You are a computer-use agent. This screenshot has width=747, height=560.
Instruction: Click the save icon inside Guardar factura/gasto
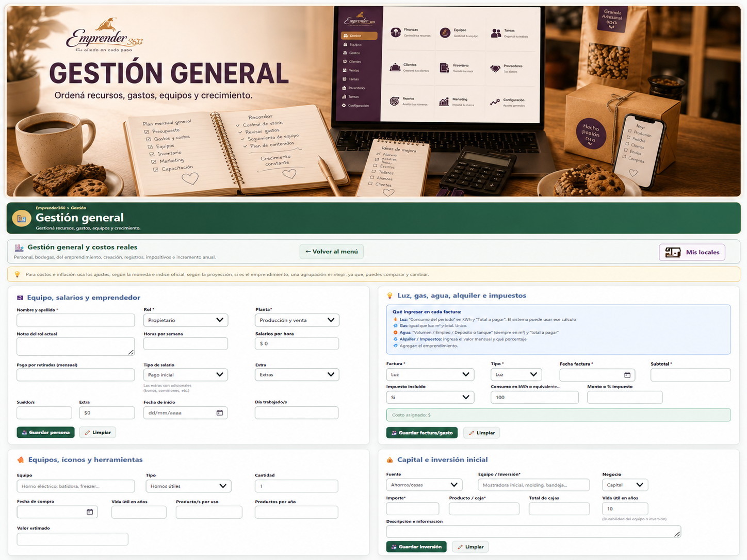tap(394, 433)
